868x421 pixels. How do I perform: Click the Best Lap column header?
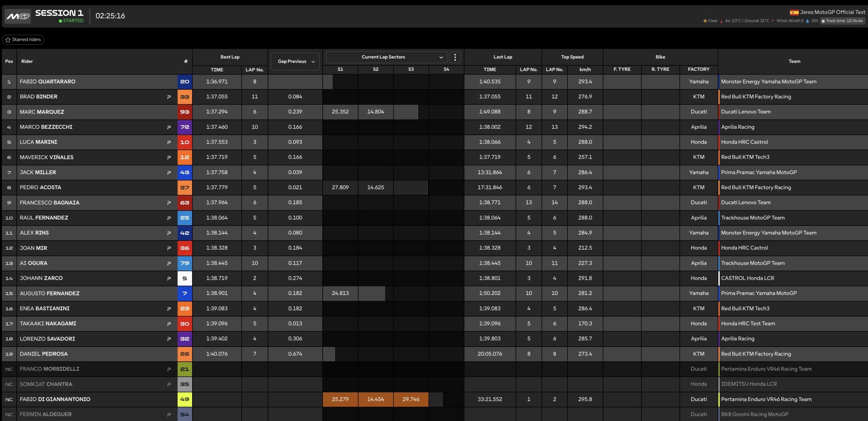[x=230, y=57]
